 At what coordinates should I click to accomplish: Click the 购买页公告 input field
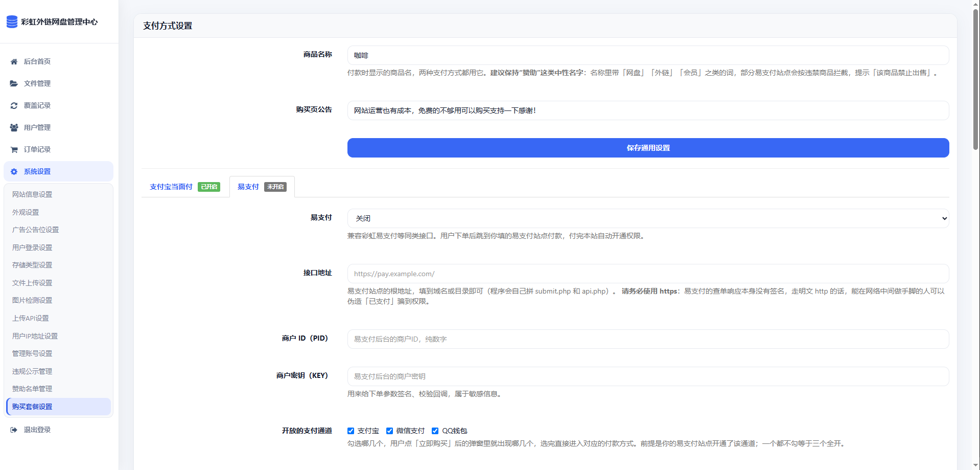pyautogui.click(x=648, y=110)
